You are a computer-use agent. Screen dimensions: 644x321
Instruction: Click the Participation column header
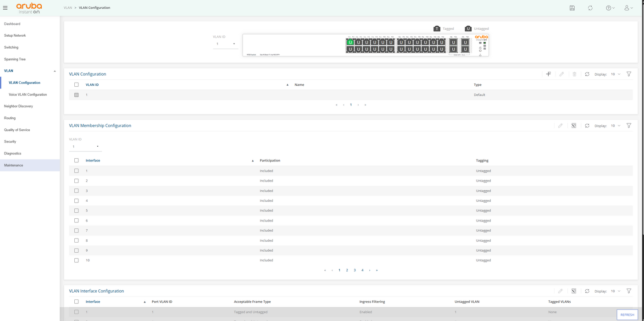click(x=270, y=160)
